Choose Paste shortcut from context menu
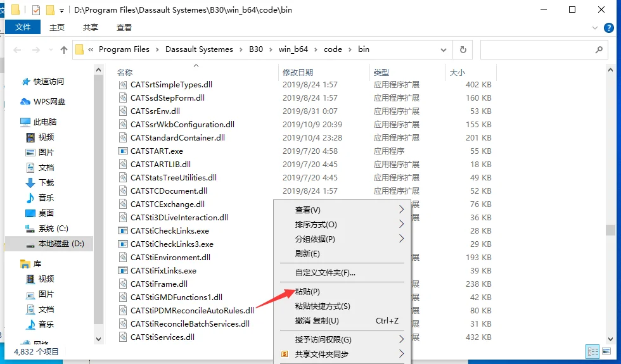Image resolution: width=621 pixels, height=364 pixels. [x=323, y=306]
